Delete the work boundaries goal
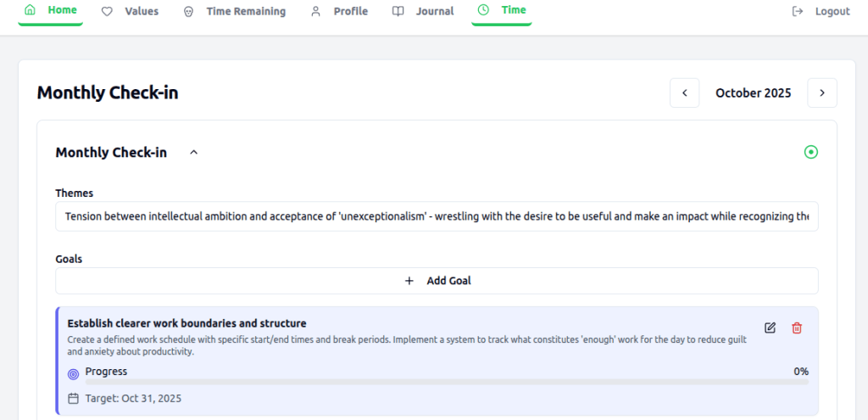The width and height of the screenshot is (868, 420). click(797, 328)
